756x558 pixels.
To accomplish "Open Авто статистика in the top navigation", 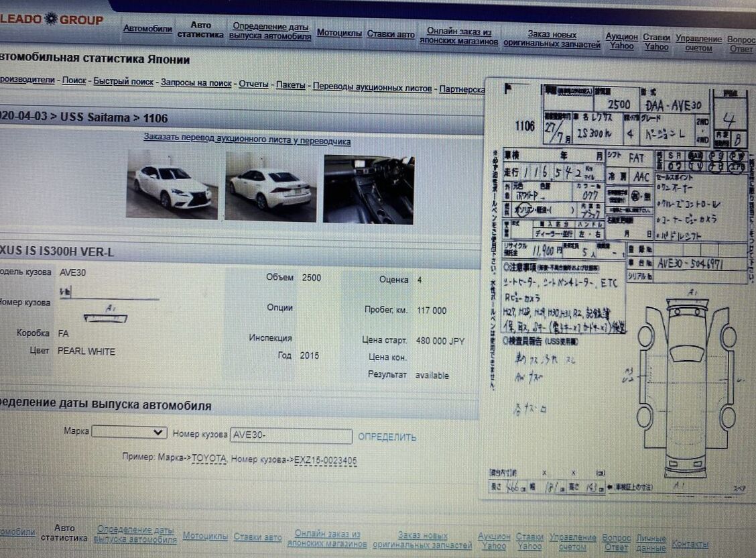I will pyautogui.click(x=200, y=30).
